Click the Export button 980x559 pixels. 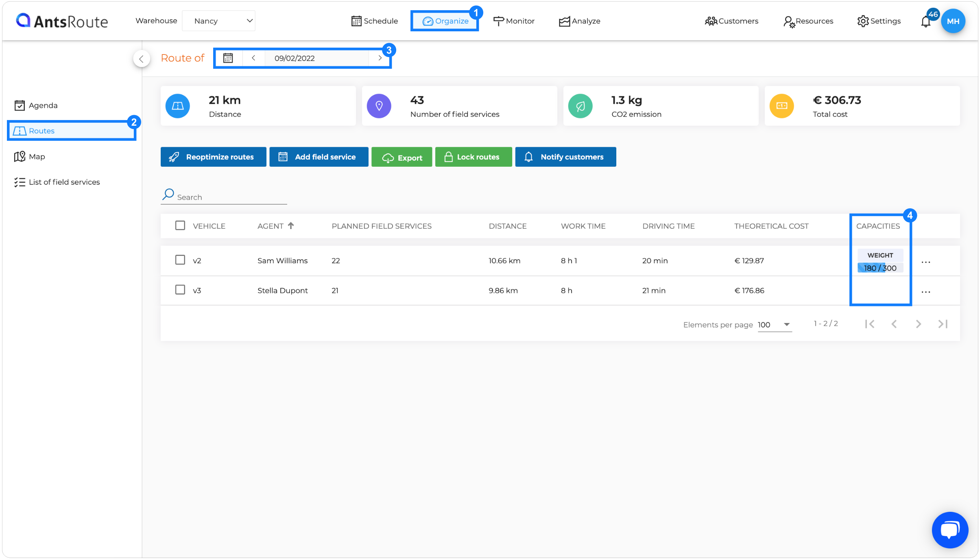(402, 157)
